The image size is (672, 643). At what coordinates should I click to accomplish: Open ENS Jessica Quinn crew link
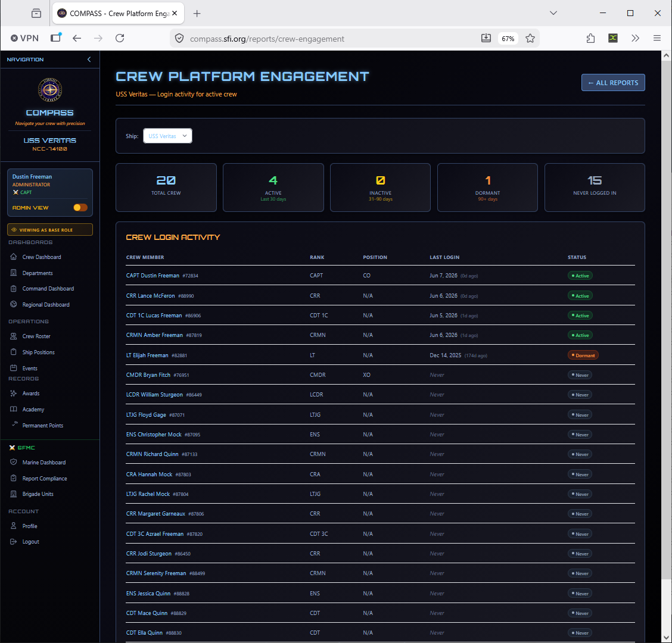click(x=148, y=594)
